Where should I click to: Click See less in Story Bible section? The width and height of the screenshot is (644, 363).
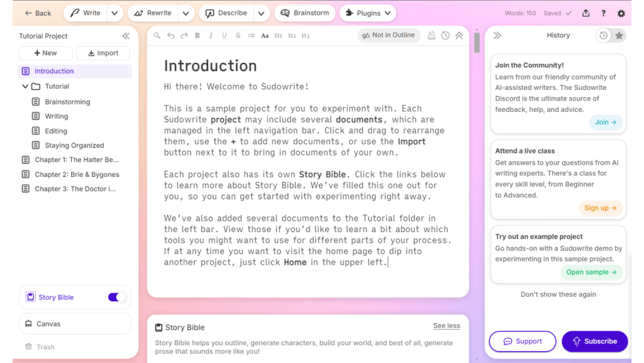coord(447,326)
